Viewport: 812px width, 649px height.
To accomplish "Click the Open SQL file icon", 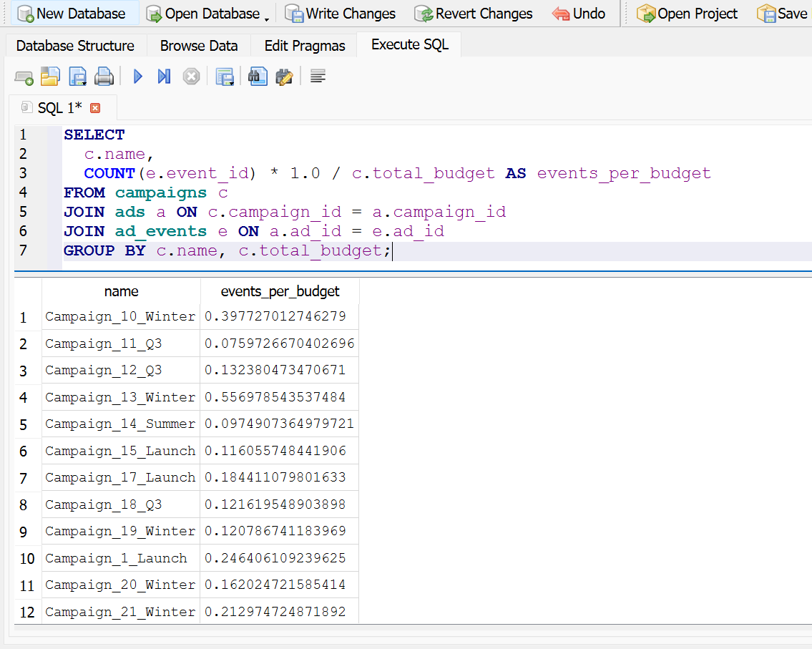I will click(50, 77).
